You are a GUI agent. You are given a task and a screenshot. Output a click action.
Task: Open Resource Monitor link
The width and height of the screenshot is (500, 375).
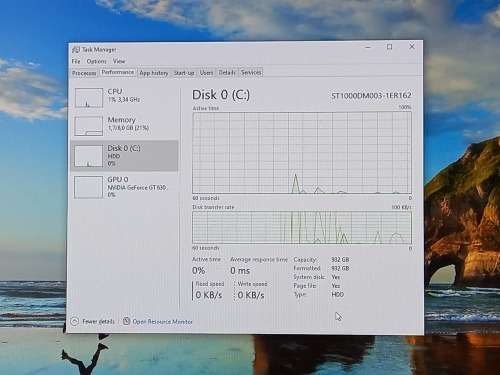(162, 322)
